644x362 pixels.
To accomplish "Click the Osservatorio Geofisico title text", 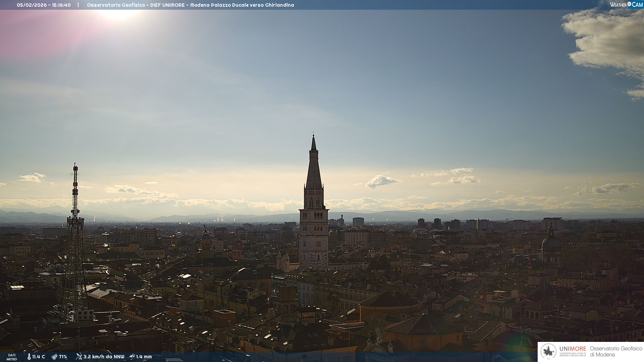I will pyautogui.click(x=116, y=5).
